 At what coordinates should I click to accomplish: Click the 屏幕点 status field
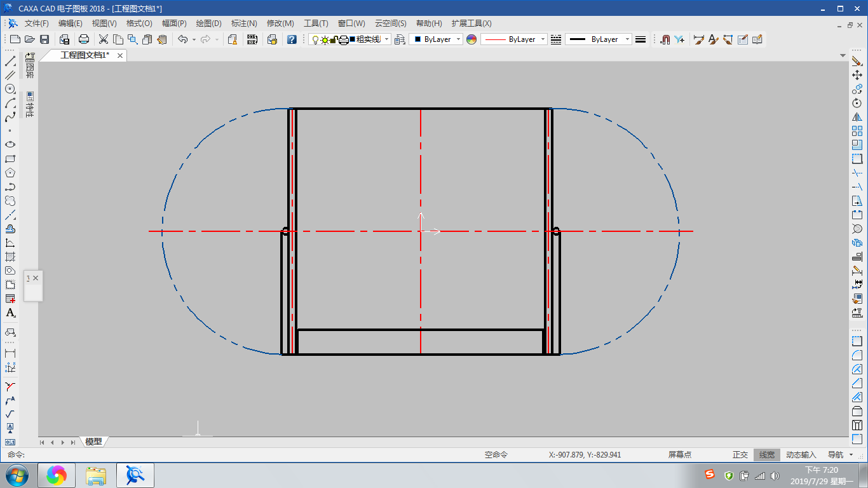point(679,455)
